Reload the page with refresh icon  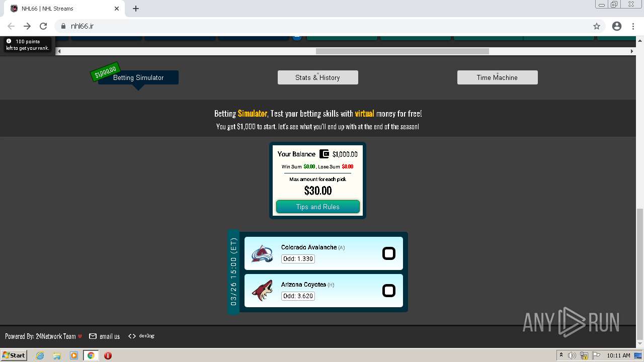43,26
